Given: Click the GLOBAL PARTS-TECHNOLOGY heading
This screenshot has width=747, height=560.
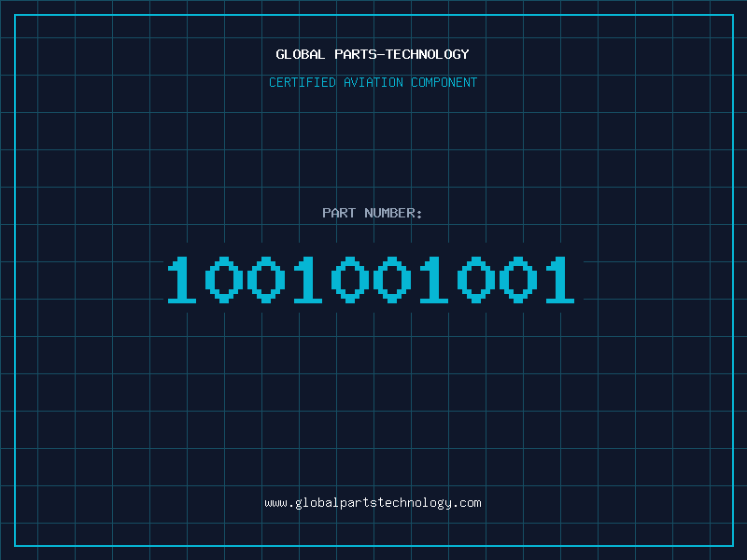Looking at the screenshot, I should pyautogui.click(x=373, y=54).
